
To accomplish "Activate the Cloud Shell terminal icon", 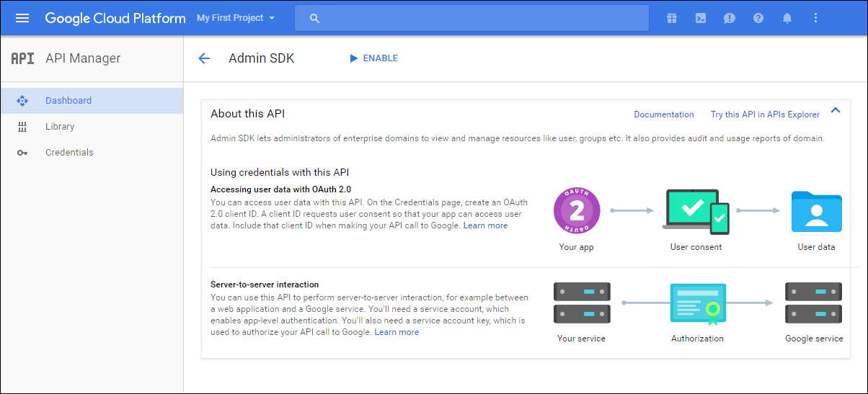I will pyautogui.click(x=701, y=18).
